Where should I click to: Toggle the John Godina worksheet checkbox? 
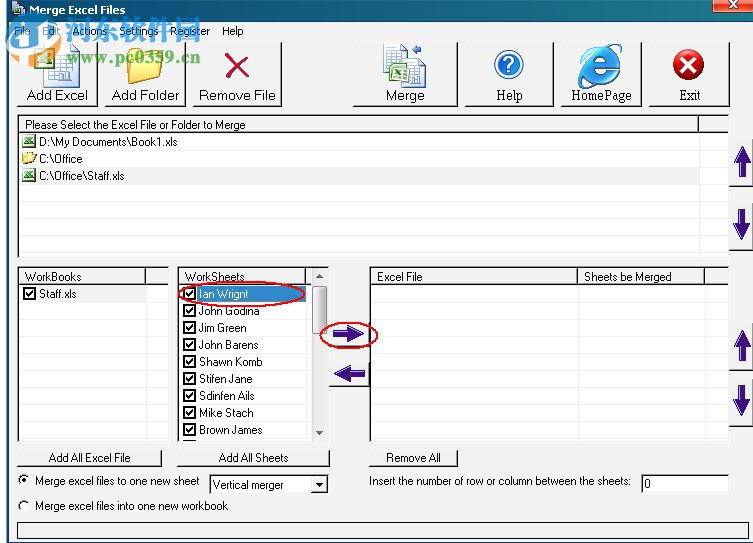pyautogui.click(x=190, y=311)
